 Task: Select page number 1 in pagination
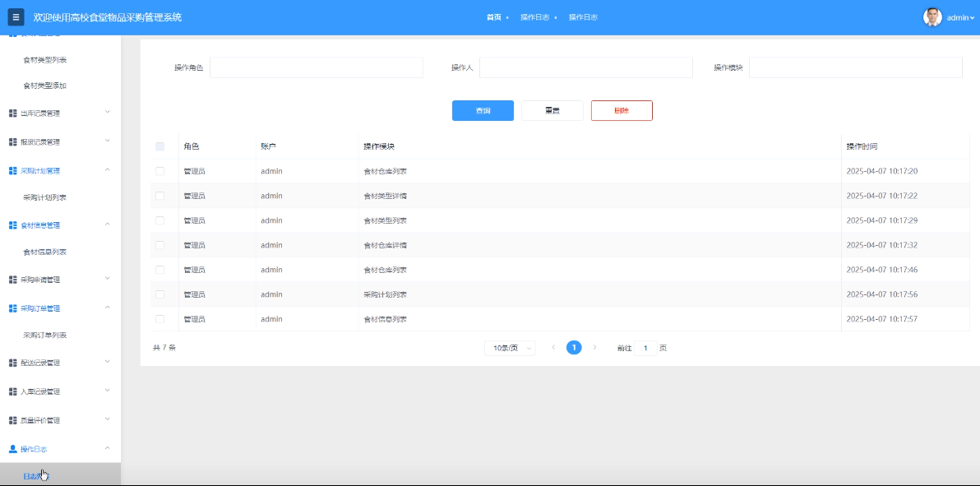[574, 348]
